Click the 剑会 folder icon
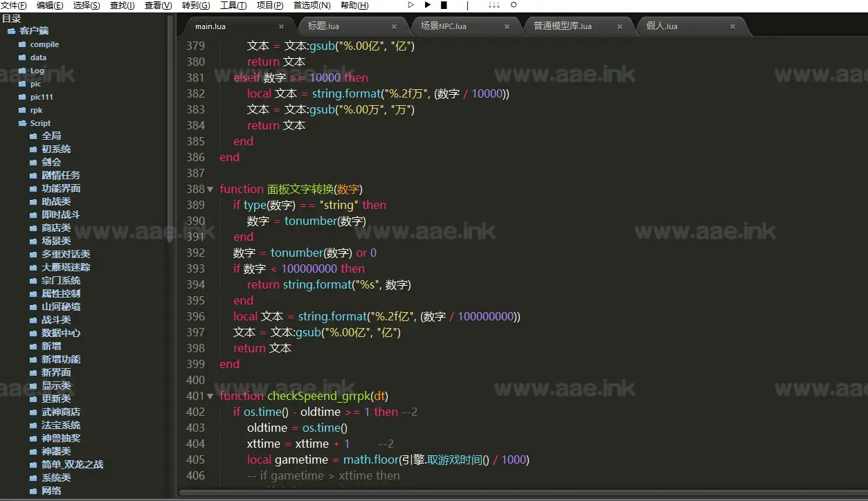Screen dimensions: 868x501 pyautogui.click(x=33, y=163)
